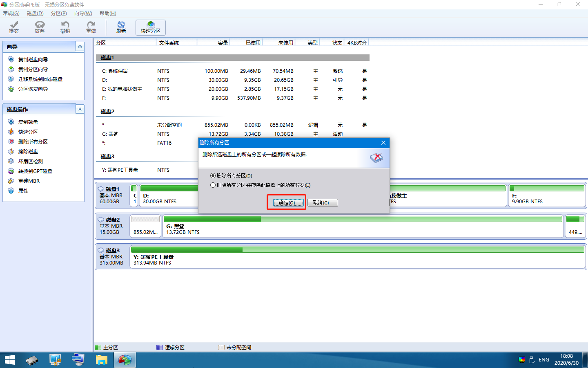Collapse the 磁盘操作 panel
Screen dimensions: 588x368
pyautogui.click(x=80, y=109)
